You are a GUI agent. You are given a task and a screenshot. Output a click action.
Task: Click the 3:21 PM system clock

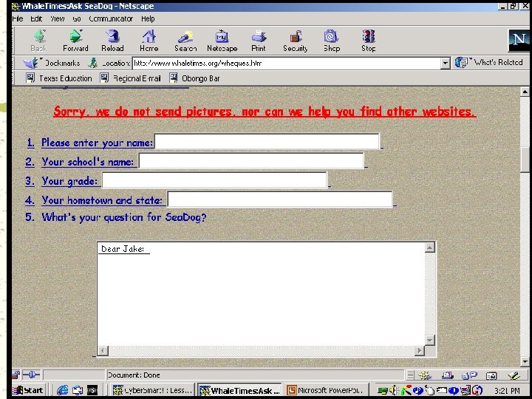pos(507,391)
